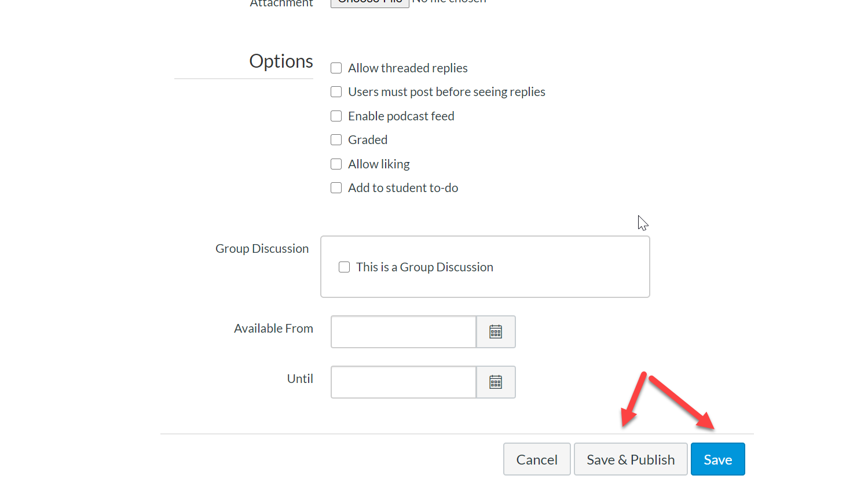
Task: Click the Available From label text
Action: (x=273, y=329)
